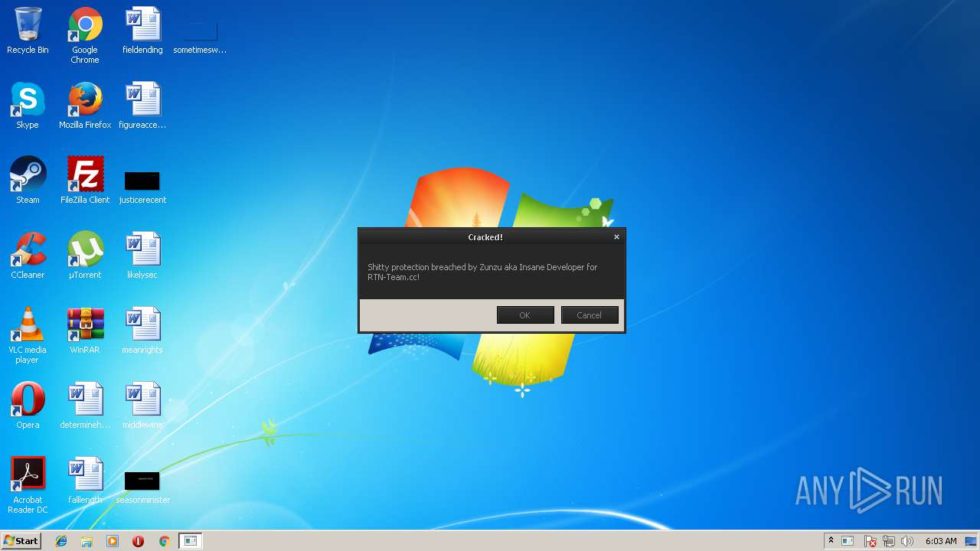
Task: Open Internet Explorer from taskbar
Action: pos(61,541)
